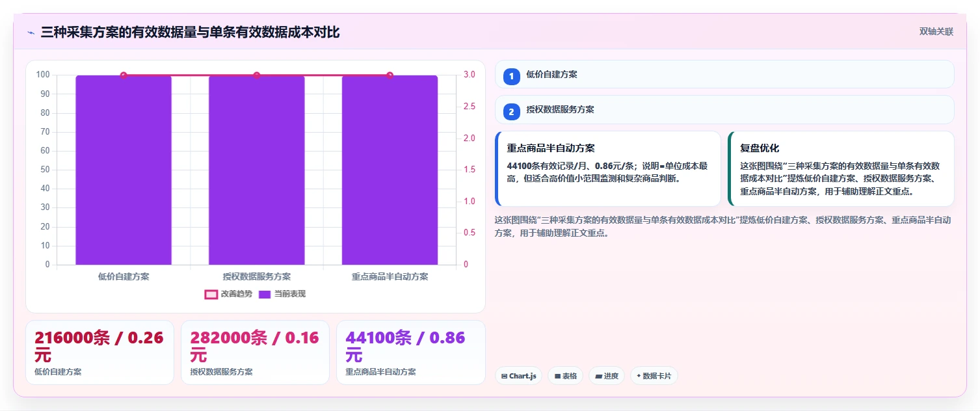This screenshot has width=980, height=411.
Task: Click the left axis value 100
Action: point(43,75)
